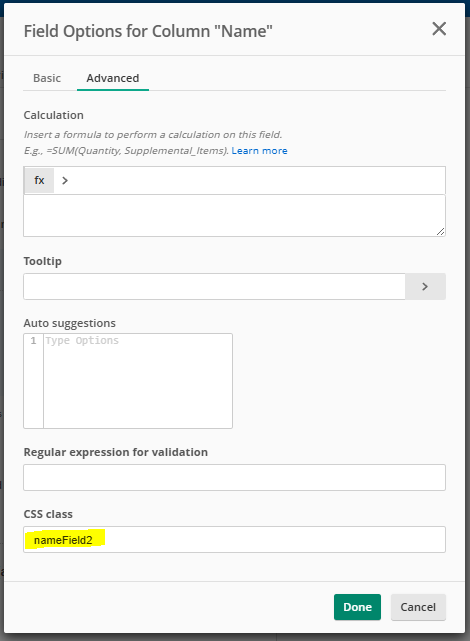Open the Learn more link
This screenshot has width=470, height=641.
pyautogui.click(x=259, y=151)
